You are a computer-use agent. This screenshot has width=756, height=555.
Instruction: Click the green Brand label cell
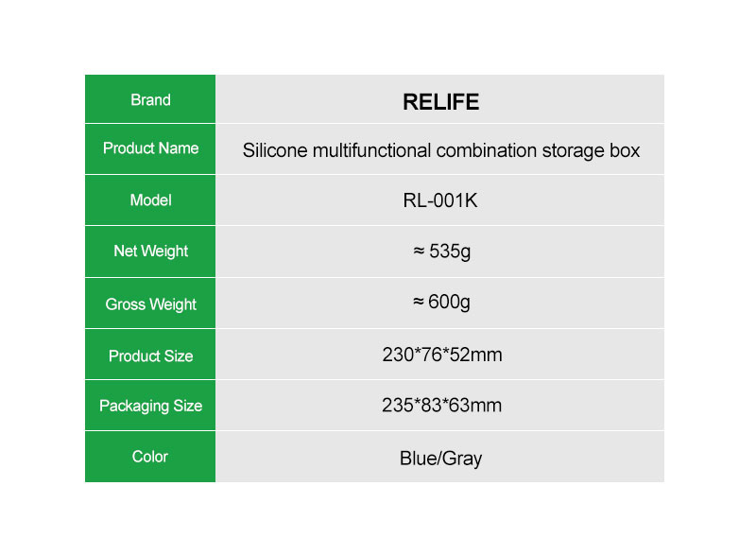point(150,99)
